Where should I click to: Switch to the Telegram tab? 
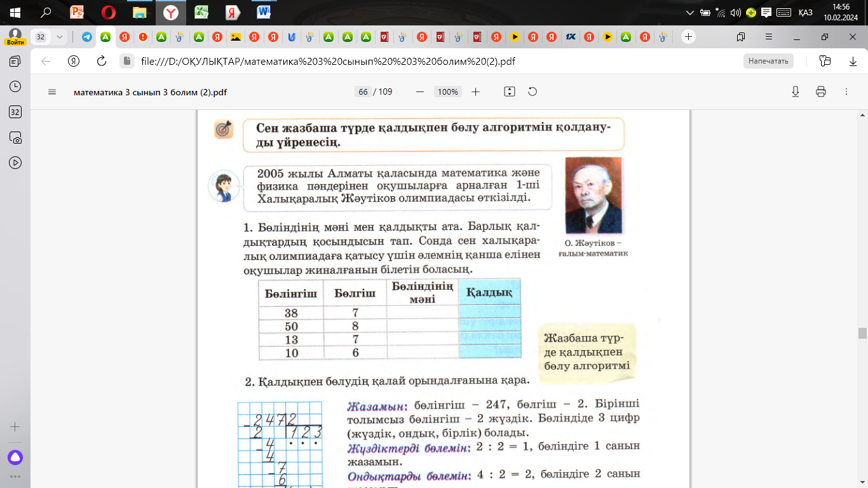click(x=86, y=37)
